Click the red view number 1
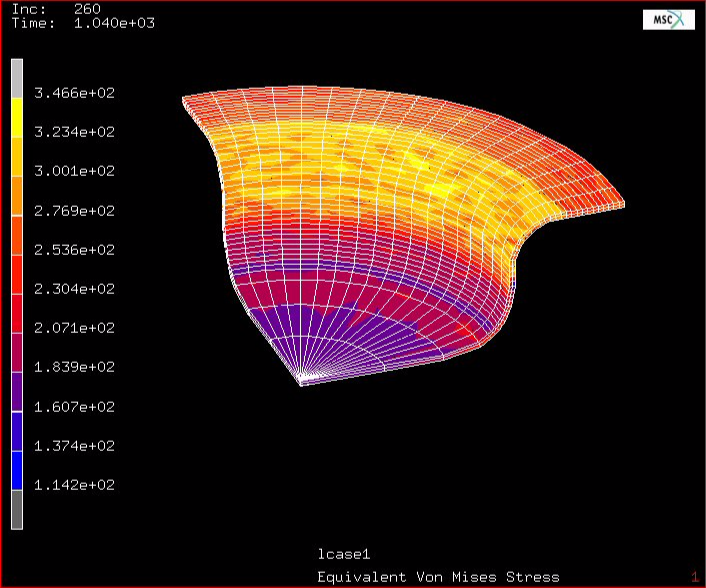Image resolution: width=706 pixels, height=588 pixels. point(694,577)
